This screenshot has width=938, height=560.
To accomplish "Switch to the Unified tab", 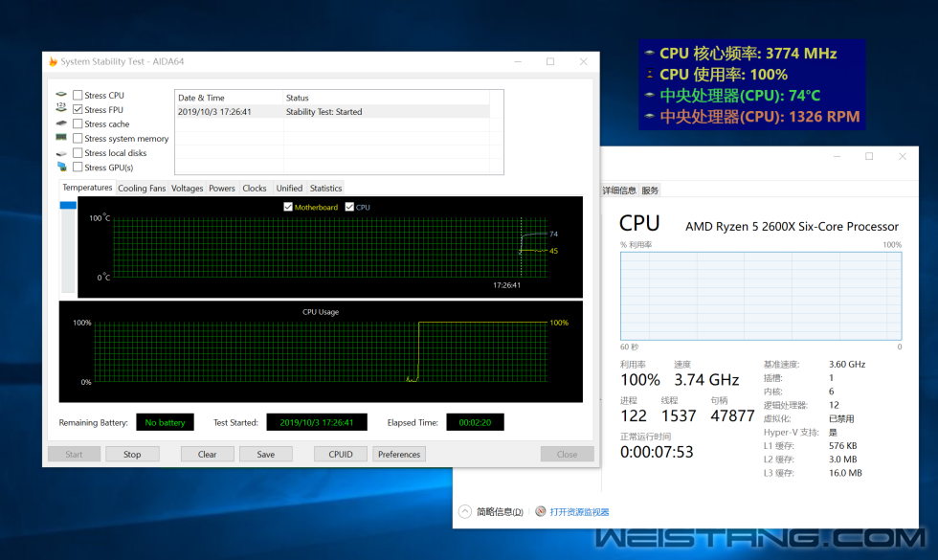I will coord(289,188).
